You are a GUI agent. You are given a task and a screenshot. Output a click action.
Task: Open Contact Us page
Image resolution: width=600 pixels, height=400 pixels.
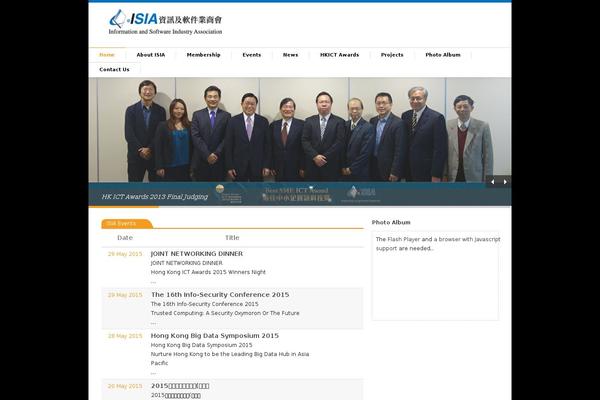point(114,69)
